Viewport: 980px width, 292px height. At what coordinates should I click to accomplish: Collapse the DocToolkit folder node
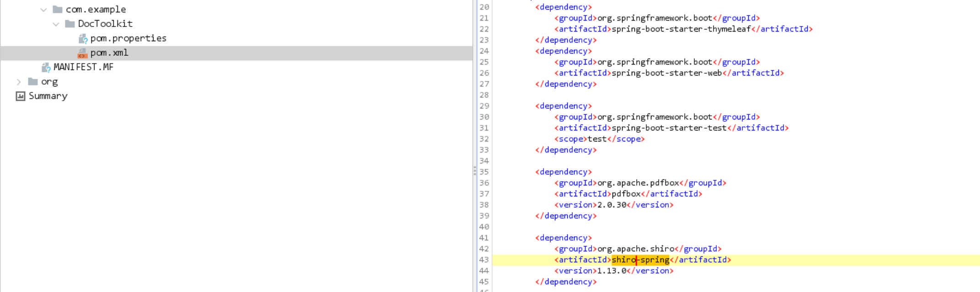click(56, 24)
